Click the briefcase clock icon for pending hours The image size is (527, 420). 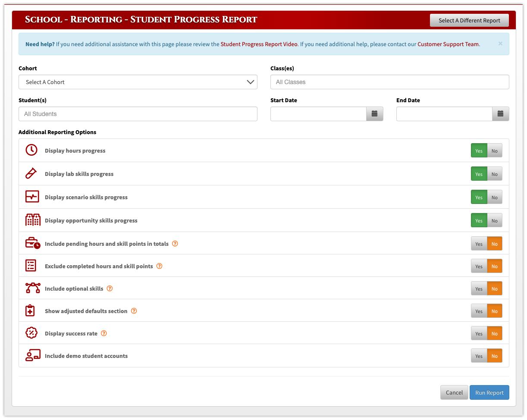[33, 243]
